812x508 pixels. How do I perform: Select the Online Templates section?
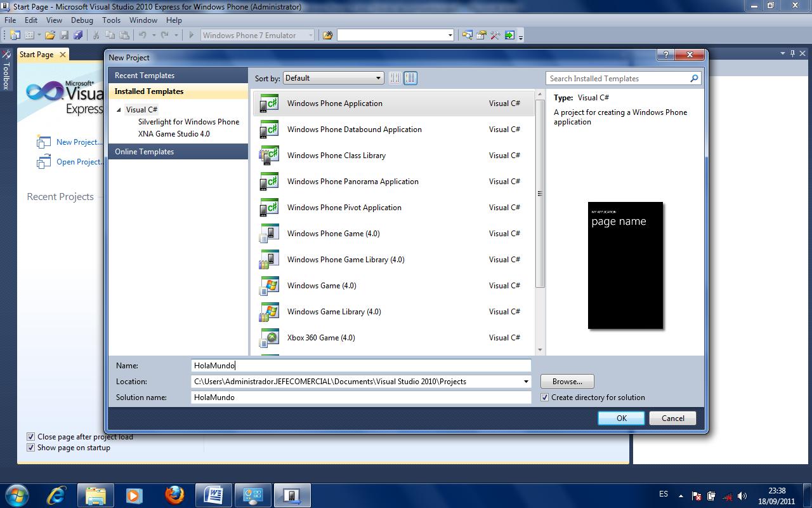145,152
